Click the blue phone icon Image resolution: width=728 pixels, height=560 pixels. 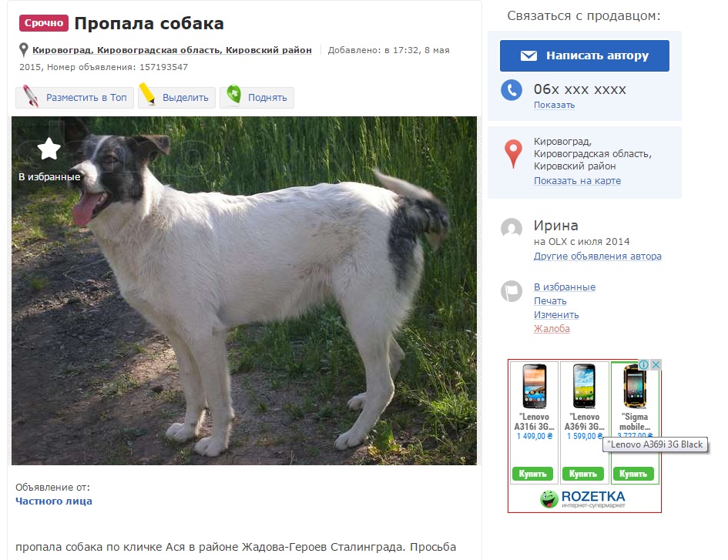pyautogui.click(x=512, y=90)
